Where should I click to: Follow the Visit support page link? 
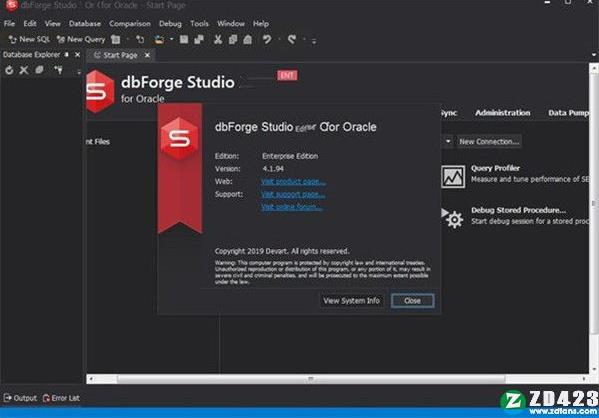[293, 194]
